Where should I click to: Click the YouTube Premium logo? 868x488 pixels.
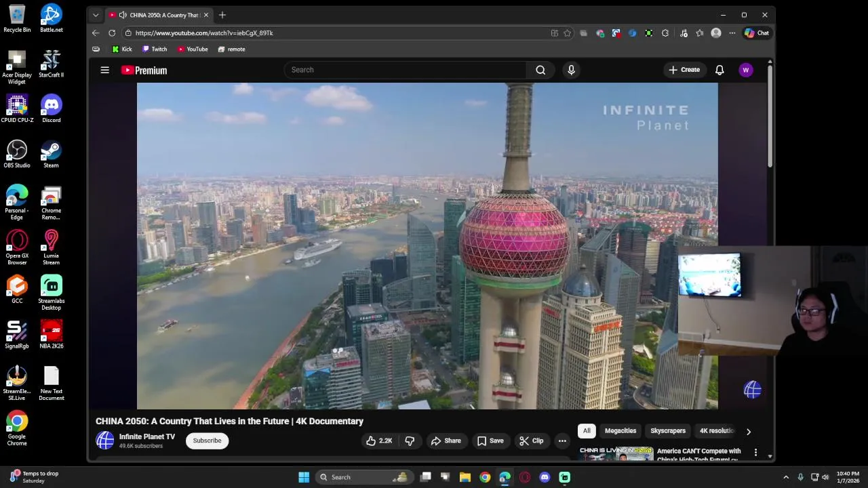[x=144, y=70]
